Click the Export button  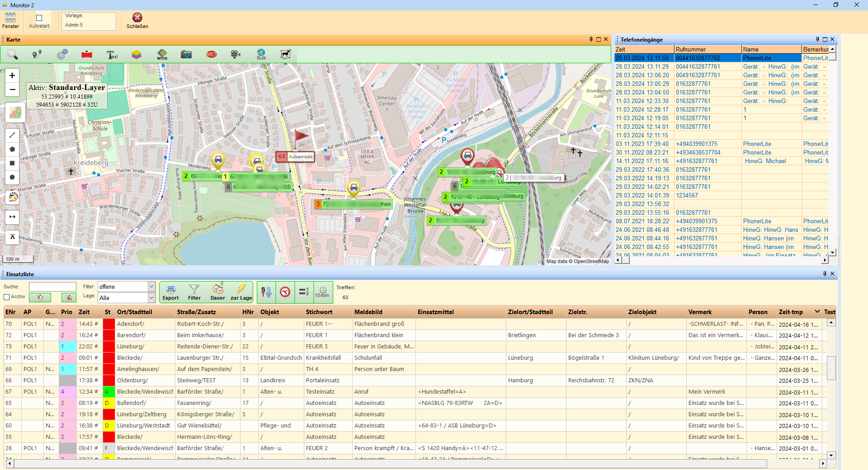[171, 292]
